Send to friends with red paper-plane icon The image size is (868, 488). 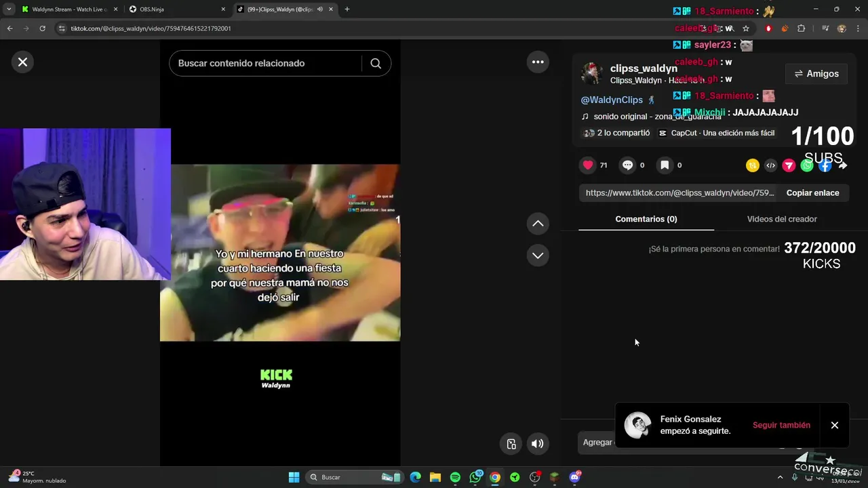pos(789,165)
